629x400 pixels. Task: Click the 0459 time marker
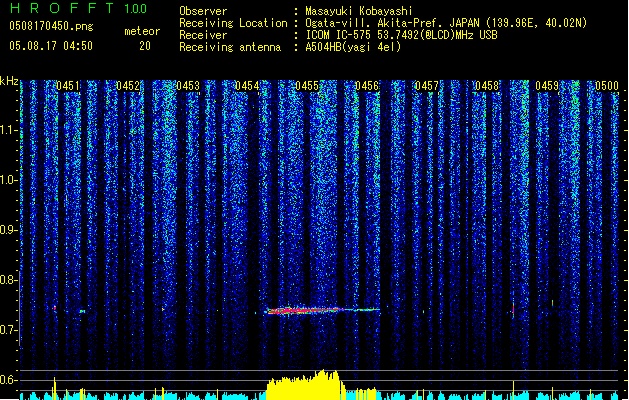coord(547,86)
